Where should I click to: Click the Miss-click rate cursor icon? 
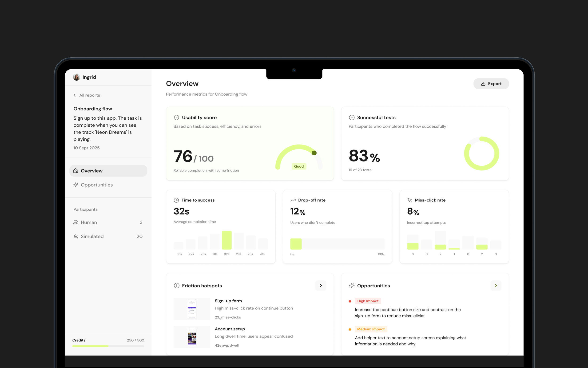[x=409, y=200]
